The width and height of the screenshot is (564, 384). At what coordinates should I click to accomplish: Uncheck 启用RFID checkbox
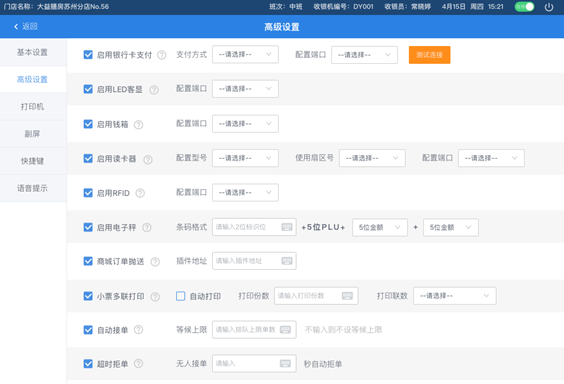(88, 193)
